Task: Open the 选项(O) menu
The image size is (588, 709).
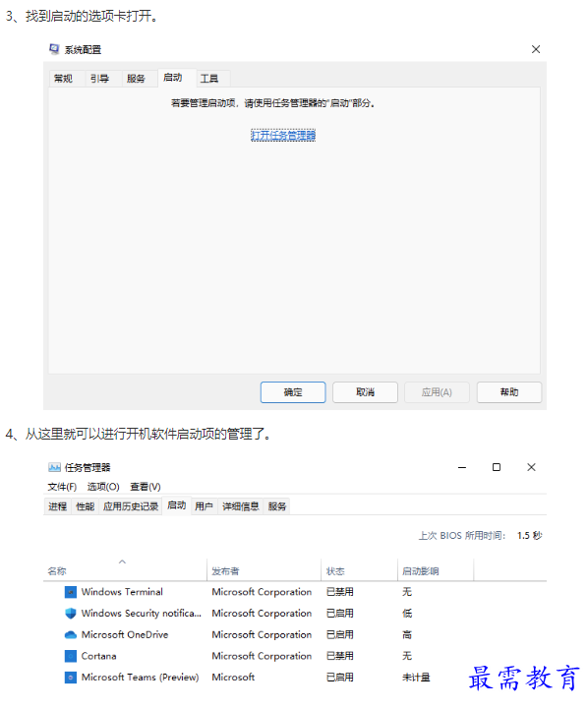Action: tap(103, 487)
